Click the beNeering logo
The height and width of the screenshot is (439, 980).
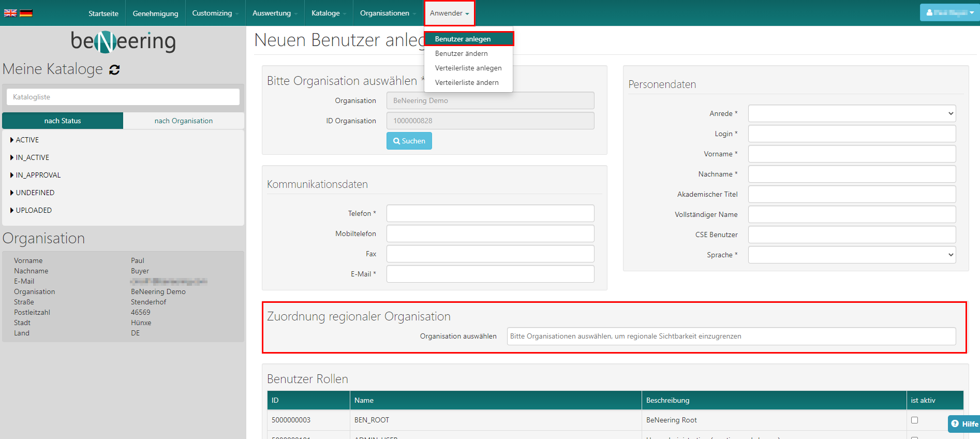click(123, 41)
